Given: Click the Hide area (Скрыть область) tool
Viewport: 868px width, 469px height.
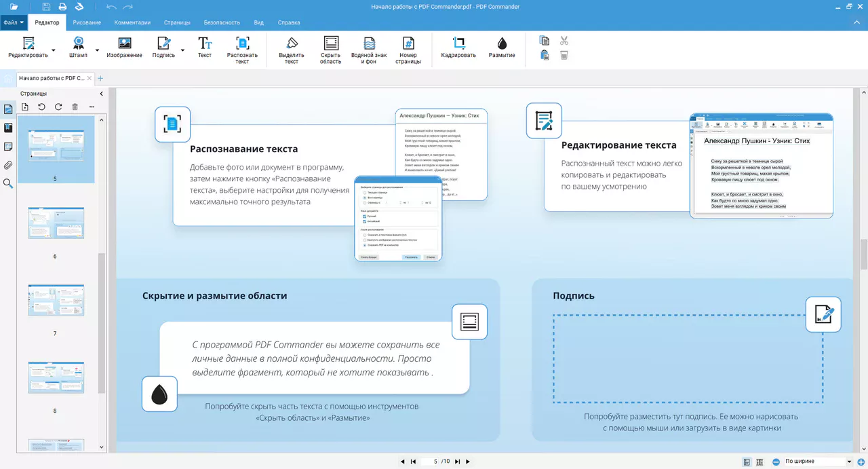Looking at the screenshot, I should point(330,50).
